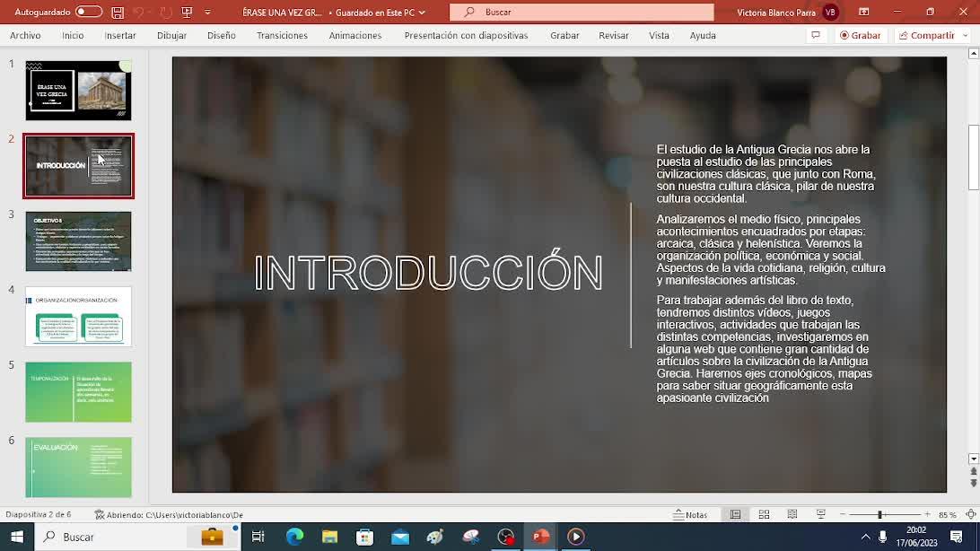Click the Save icon in title bar
The height and width of the screenshot is (551, 980).
tap(118, 12)
